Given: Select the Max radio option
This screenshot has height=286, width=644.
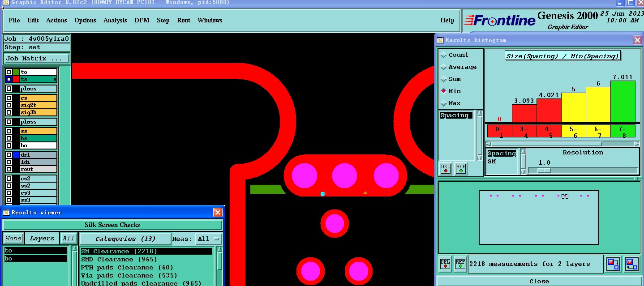Looking at the screenshot, I should (444, 103).
